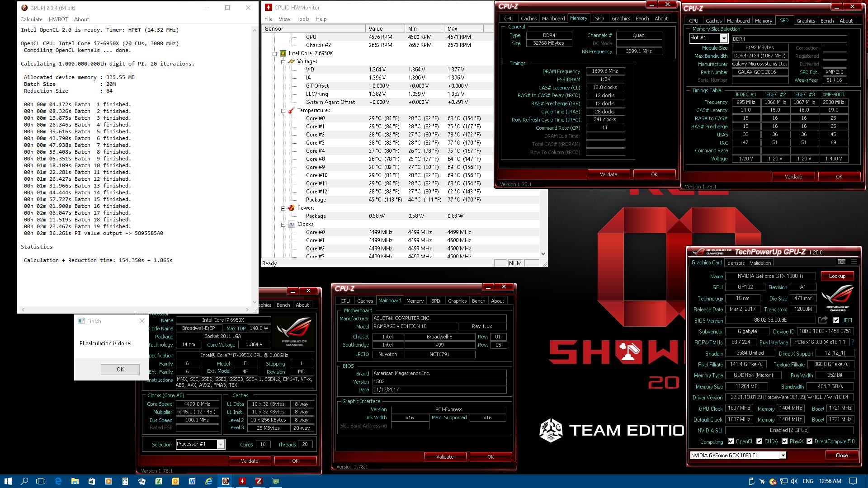Select the Package temperature row in HWMonitor
The image size is (868, 488).
pyautogui.click(x=400, y=200)
